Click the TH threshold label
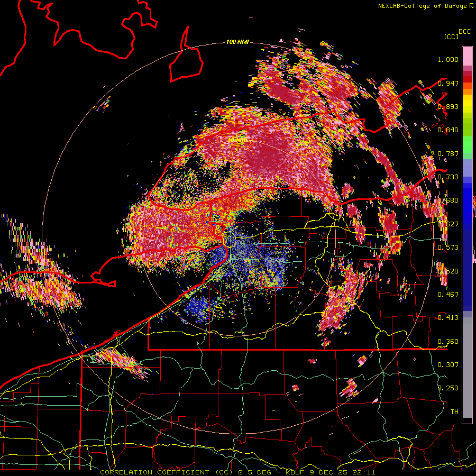 pos(454,411)
